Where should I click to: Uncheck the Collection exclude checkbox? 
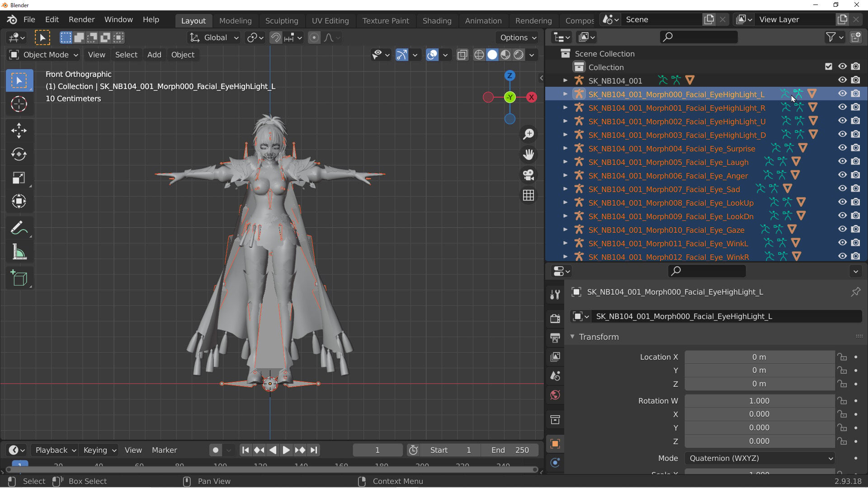click(829, 67)
